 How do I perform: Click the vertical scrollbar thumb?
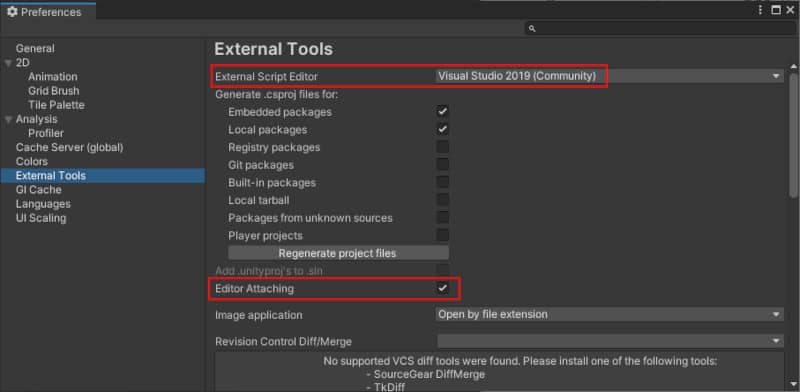793,135
